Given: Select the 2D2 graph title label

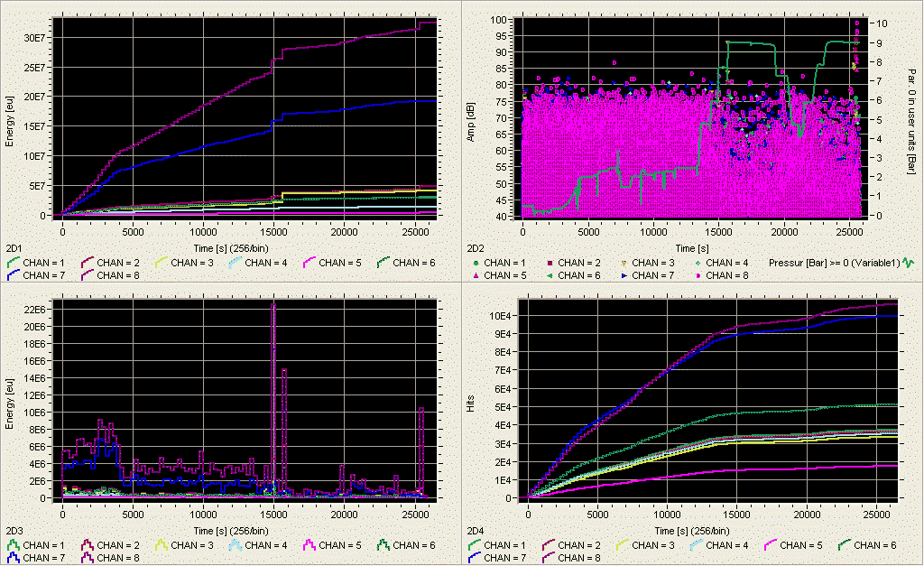Looking at the screenshot, I should coord(474,246).
